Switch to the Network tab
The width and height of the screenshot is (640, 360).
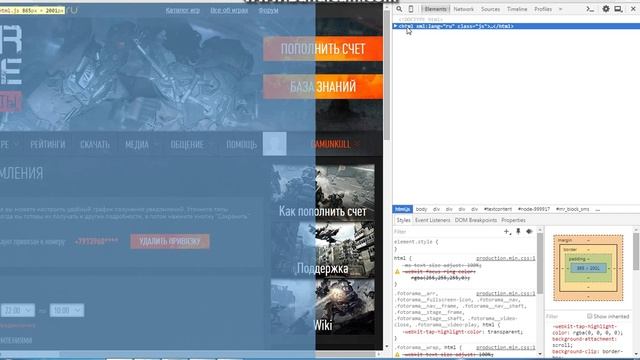coord(464,9)
